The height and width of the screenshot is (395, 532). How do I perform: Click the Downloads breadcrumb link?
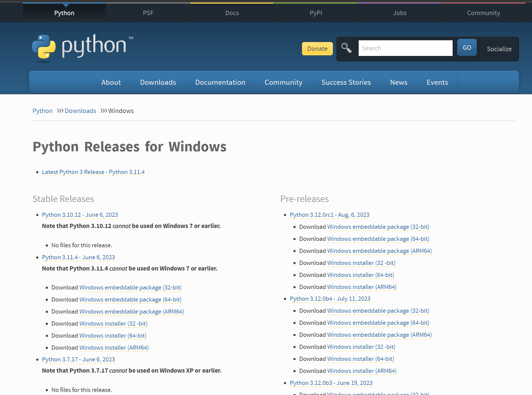click(81, 111)
